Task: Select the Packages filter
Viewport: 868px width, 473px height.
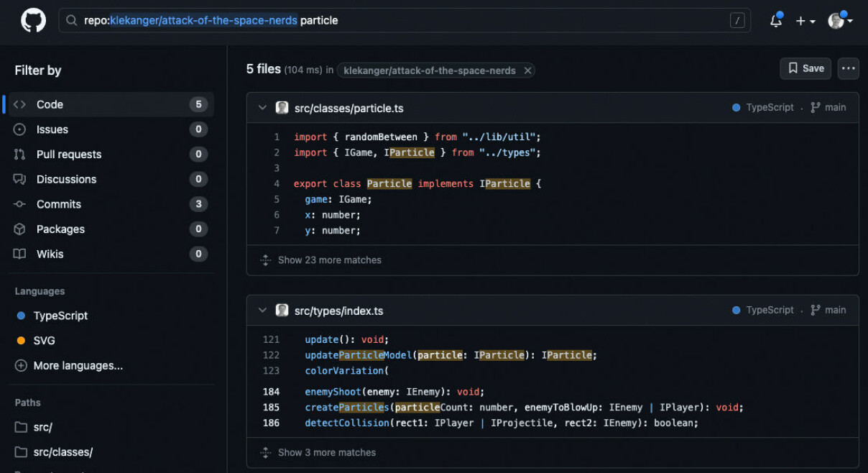Action: coord(111,229)
